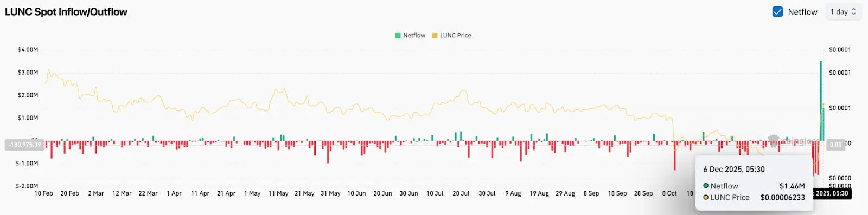Toggle the Netflow legend series
The image size is (868, 215).
point(410,35)
